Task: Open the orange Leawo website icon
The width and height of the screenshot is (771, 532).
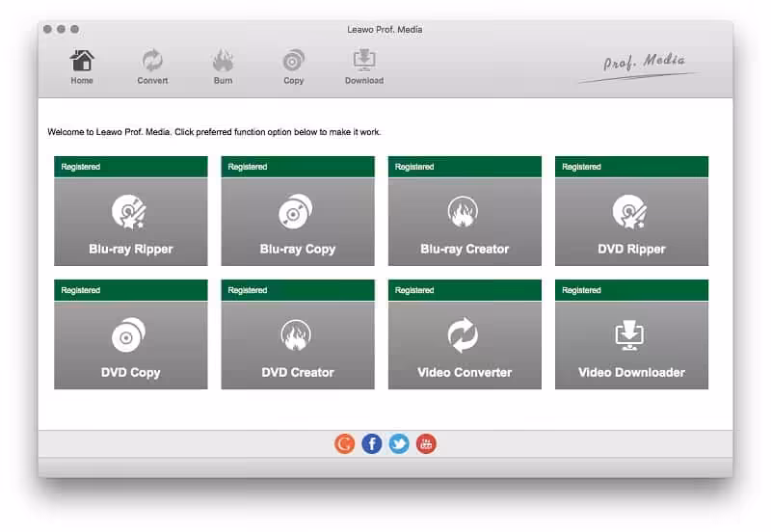Action: (345, 443)
